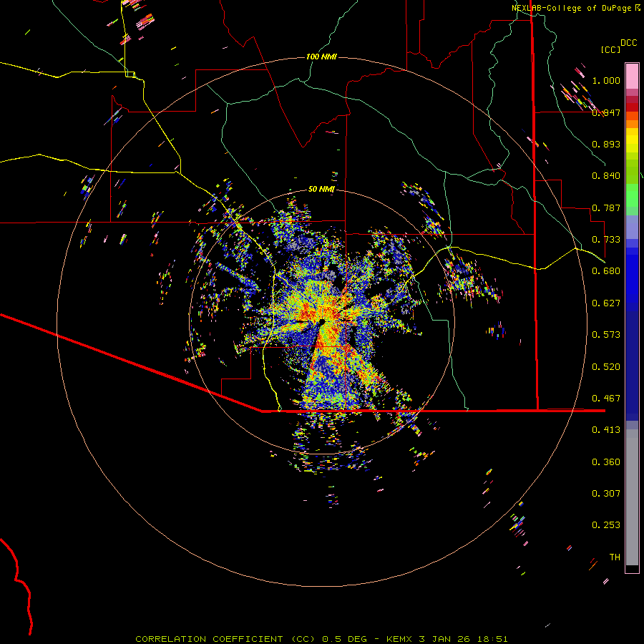Click the 0.573 scale value
Viewport: 644px width, 644px height.
(606, 335)
